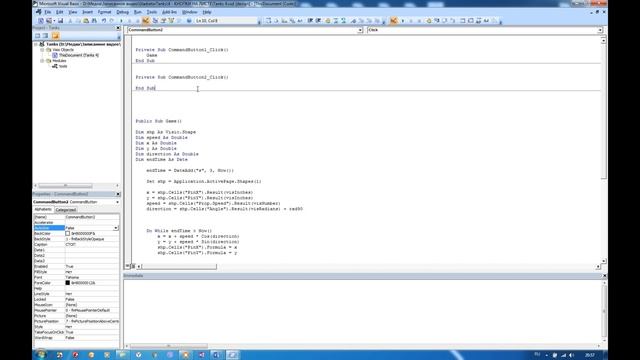This screenshot has width=640, height=360.
Task: Open the Insert item dropdown arrow in the toolbar
Action: point(54,20)
